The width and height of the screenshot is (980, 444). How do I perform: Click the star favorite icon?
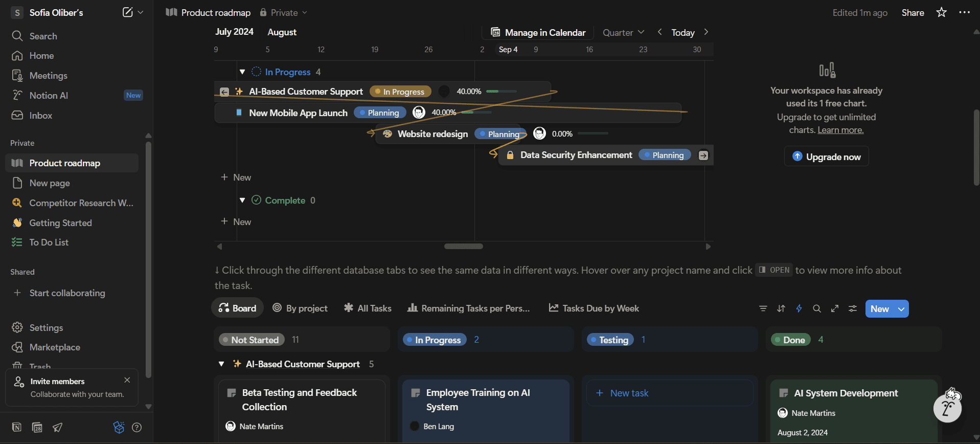coord(941,12)
